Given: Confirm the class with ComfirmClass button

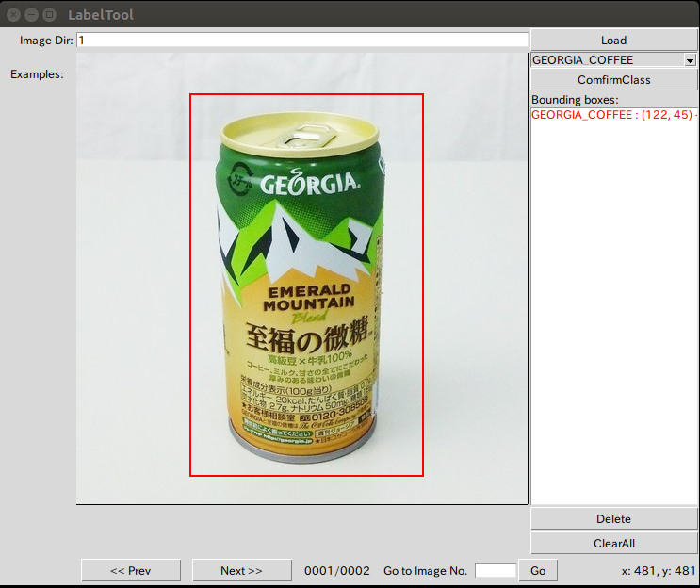Looking at the screenshot, I should point(613,80).
